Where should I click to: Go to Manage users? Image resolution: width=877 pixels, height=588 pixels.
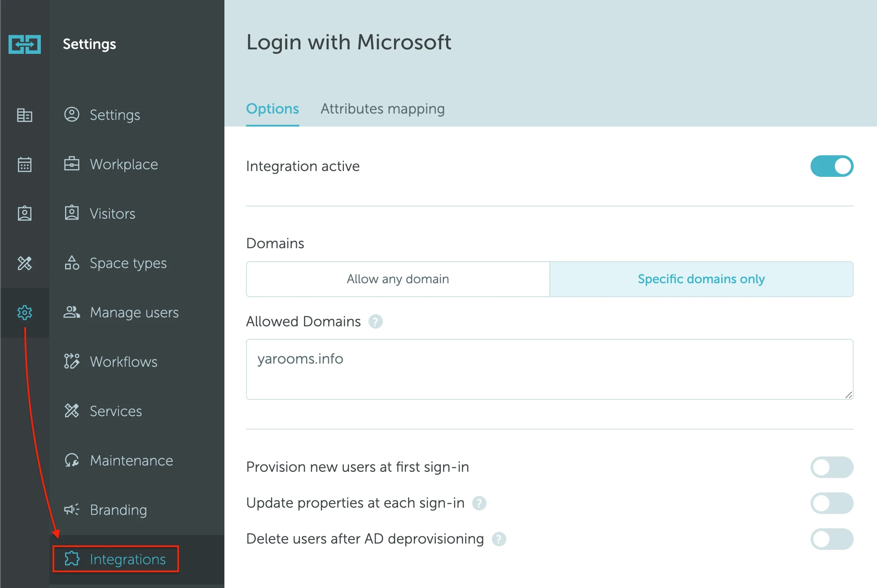click(137, 312)
